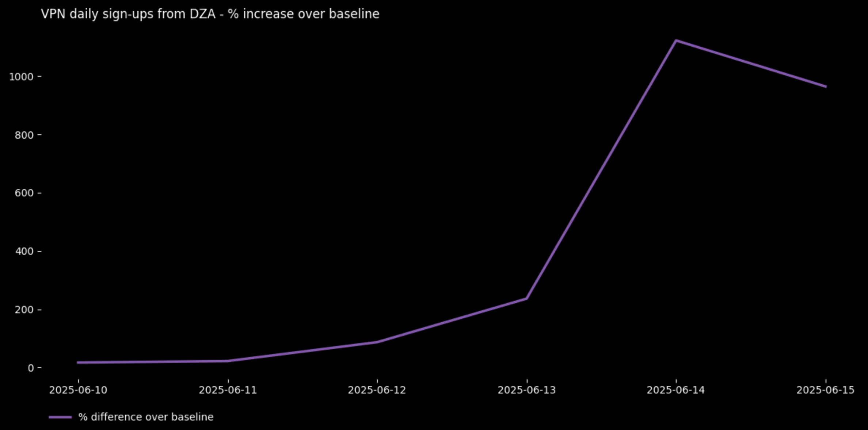Click the 400 y-axis tick label
The width and height of the screenshot is (868, 430).
(x=24, y=252)
